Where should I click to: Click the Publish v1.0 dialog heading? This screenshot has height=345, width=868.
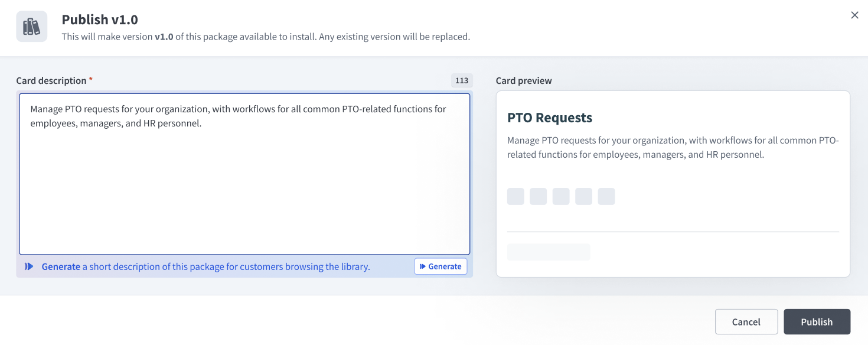[100, 19]
